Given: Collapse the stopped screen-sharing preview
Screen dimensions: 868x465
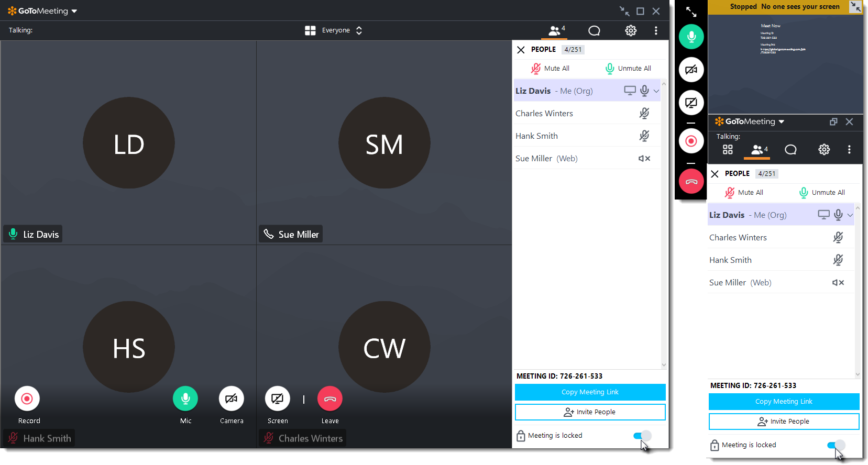Looking at the screenshot, I should pyautogui.click(x=855, y=7).
